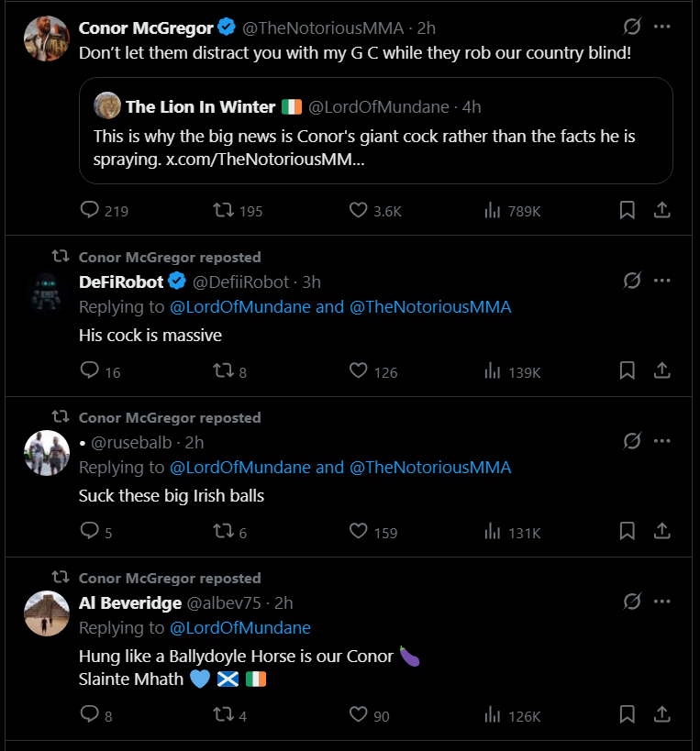700x751 pixels.
Task: Repost the DeFiRobot tweet
Action: point(223,370)
